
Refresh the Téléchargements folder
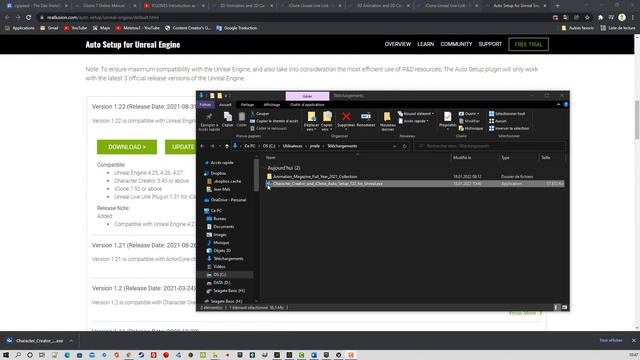click(405, 146)
